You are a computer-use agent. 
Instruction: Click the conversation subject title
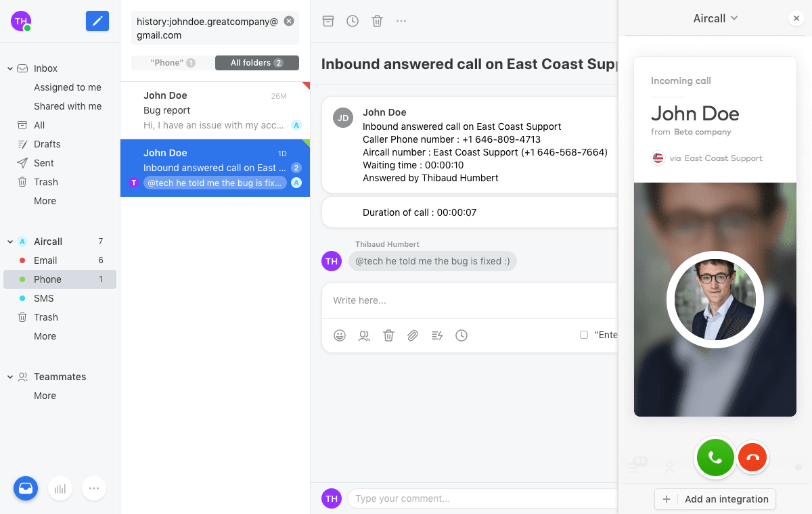pyautogui.click(x=469, y=64)
